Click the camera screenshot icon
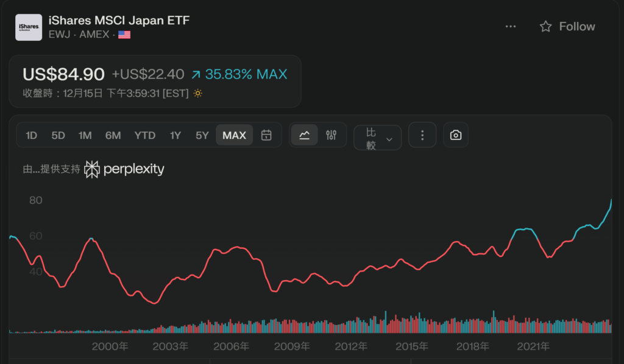Image resolution: width=624 pixels, height=364 pixels. pos(456,135)
